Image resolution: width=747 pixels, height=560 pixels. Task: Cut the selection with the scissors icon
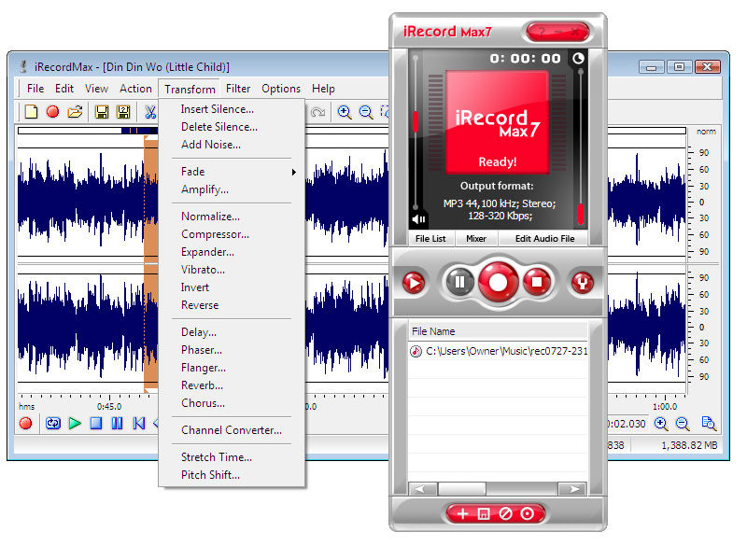(x=150, y=112)
